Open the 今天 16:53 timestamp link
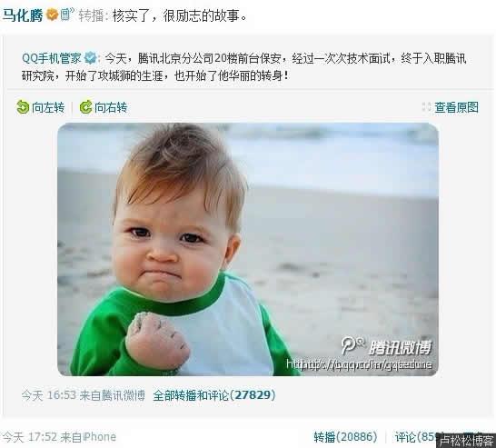Viewport: 496px width, 448px height. pyautogui.click(x=49, y=395)
